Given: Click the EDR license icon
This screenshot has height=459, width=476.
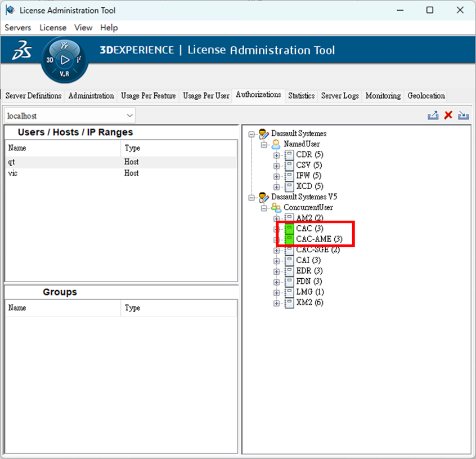Looking at the screenshot, I should point(289,271).
